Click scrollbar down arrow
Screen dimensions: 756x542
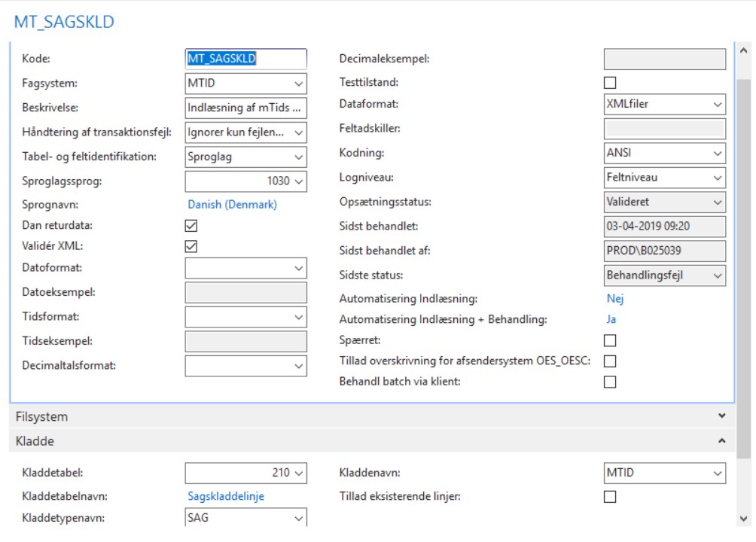tap(744, 519)
